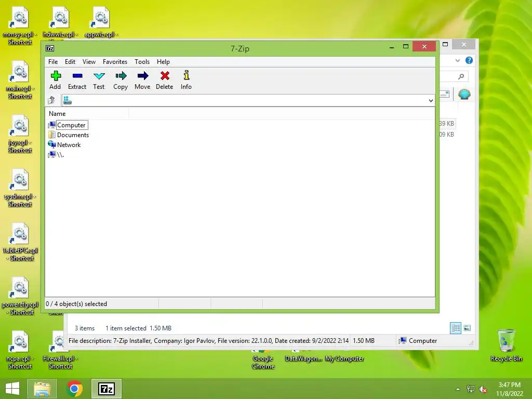Select the TabletPC.cpl shortcut on desktop
Viewport: 532px width, 399px height.
tap(20, 242)
